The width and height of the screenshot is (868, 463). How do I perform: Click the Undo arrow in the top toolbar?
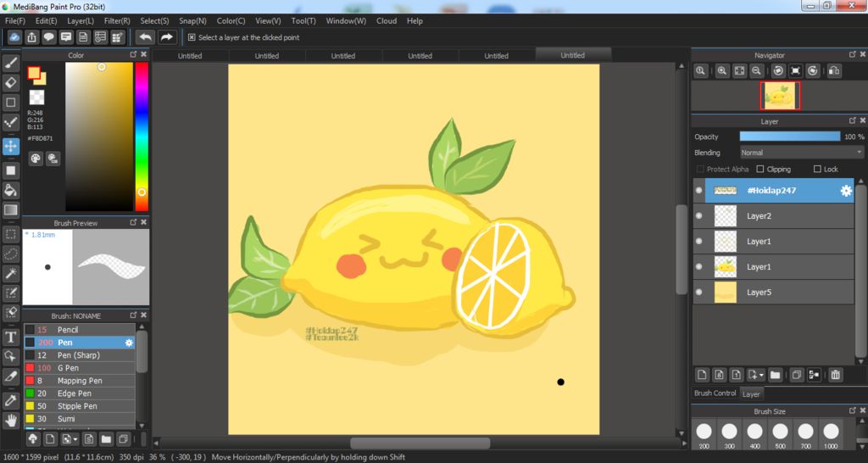tap(145, 37)
